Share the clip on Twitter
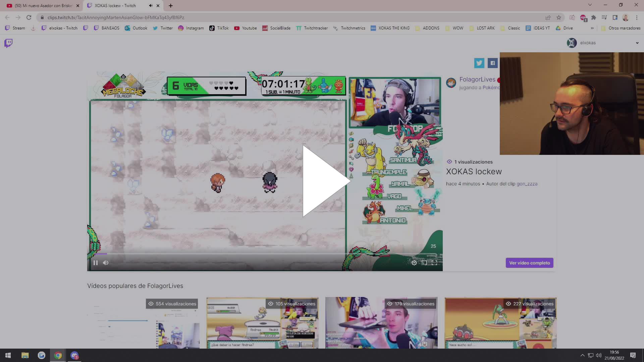Screen dimensions: 644x362 tap(479, 63)
